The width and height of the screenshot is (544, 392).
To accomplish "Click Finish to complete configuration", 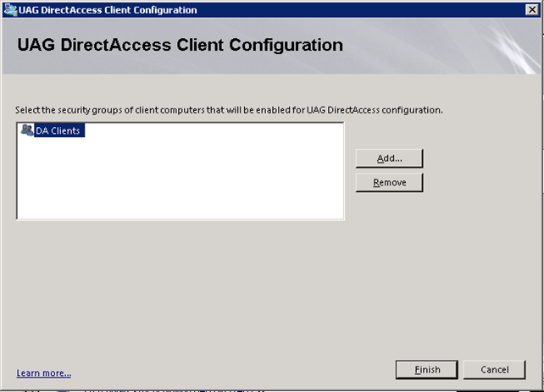I will pos(427,370).
